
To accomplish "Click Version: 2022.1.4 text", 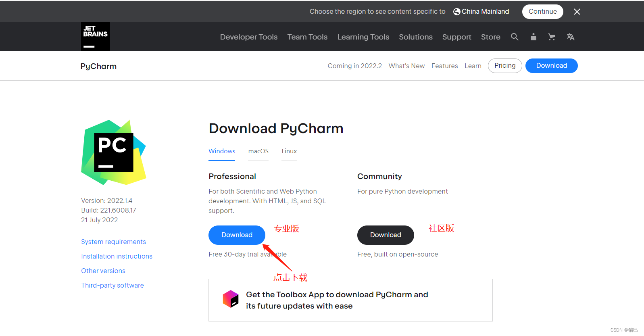I will [x=107, y=200].
